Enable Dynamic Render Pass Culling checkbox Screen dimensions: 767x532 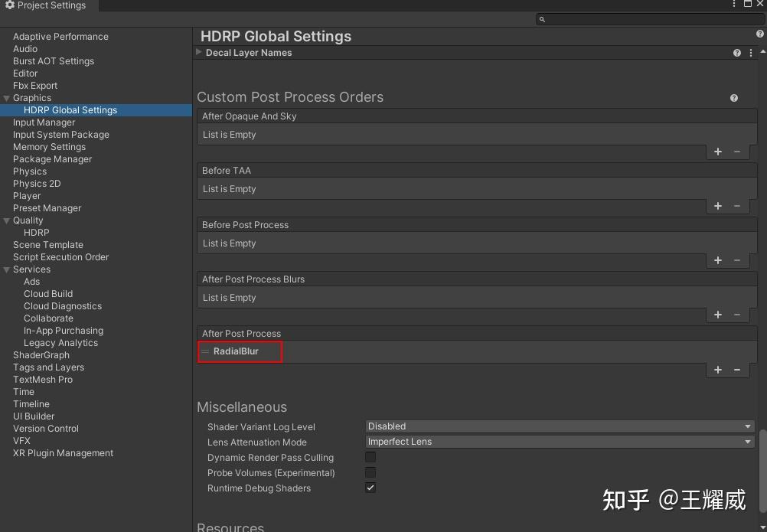coord(370,457)
